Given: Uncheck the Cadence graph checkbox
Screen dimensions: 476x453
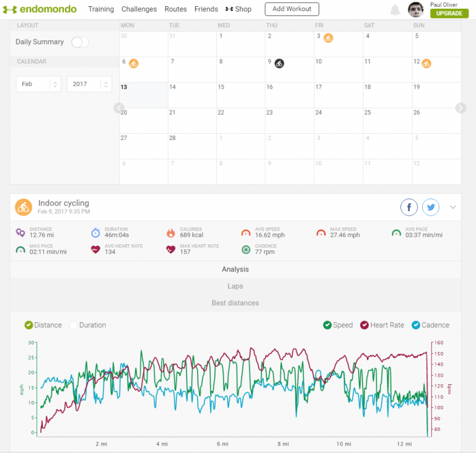Looking at the screenshot, I should (416, 325).
